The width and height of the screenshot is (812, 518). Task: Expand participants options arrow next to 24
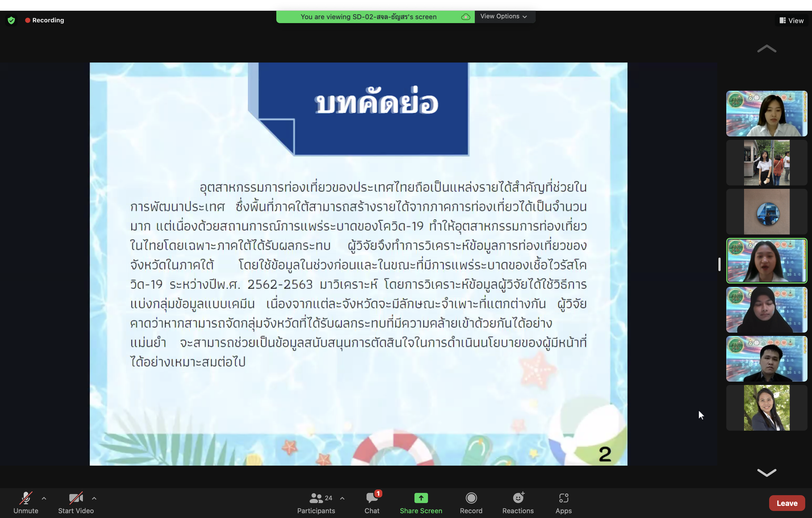point(342,498)
